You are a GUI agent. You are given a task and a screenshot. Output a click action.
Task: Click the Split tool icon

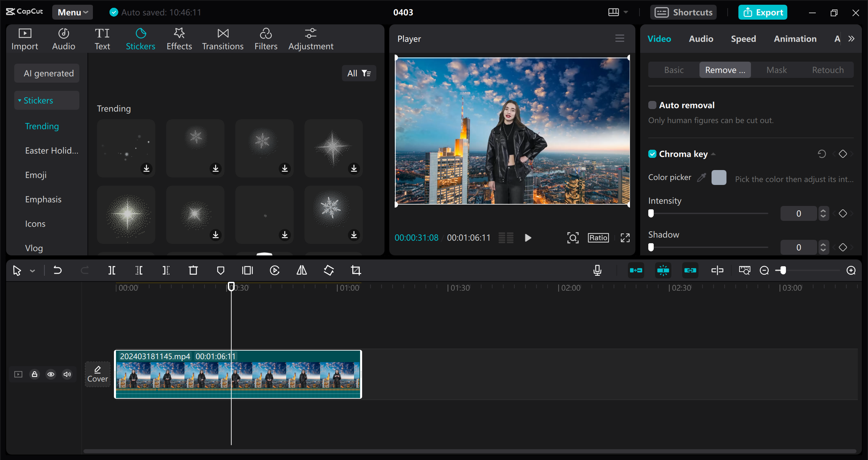click(113, 270)
